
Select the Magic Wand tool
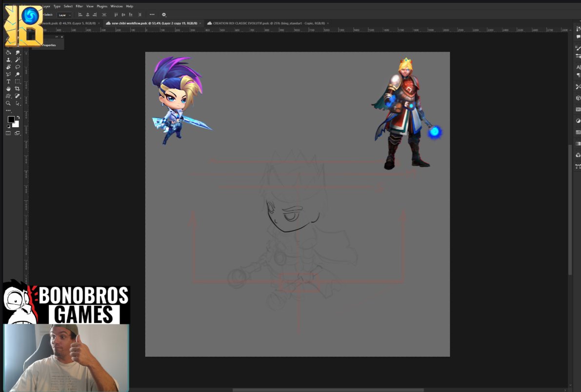(18, 59)
